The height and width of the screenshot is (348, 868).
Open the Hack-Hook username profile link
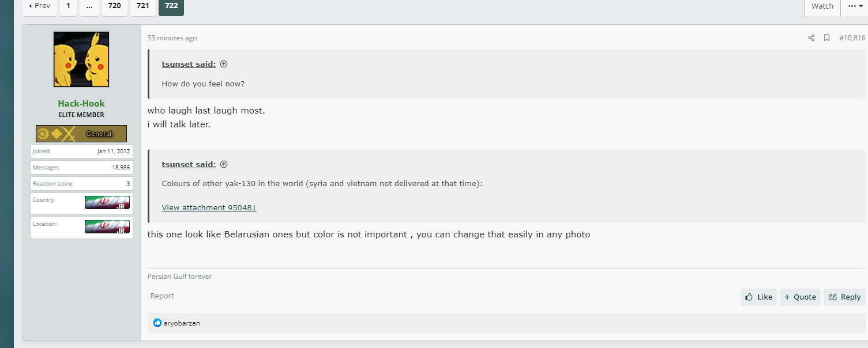tap(81, 104)
